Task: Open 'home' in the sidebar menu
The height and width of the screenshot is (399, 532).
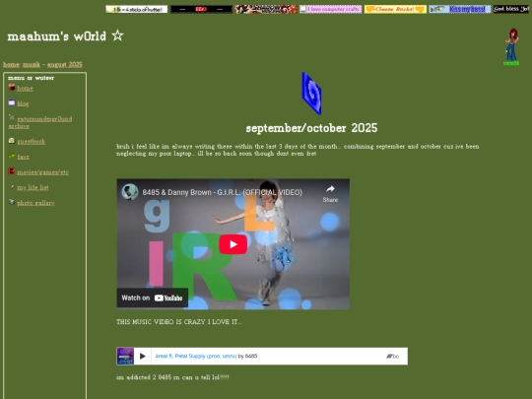Action: coord(25,89)
